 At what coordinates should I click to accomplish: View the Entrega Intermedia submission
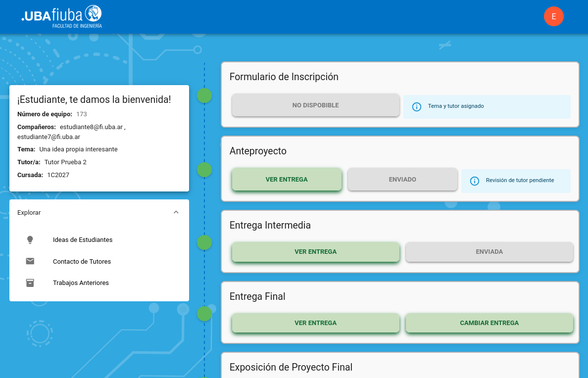click(315, 252)
